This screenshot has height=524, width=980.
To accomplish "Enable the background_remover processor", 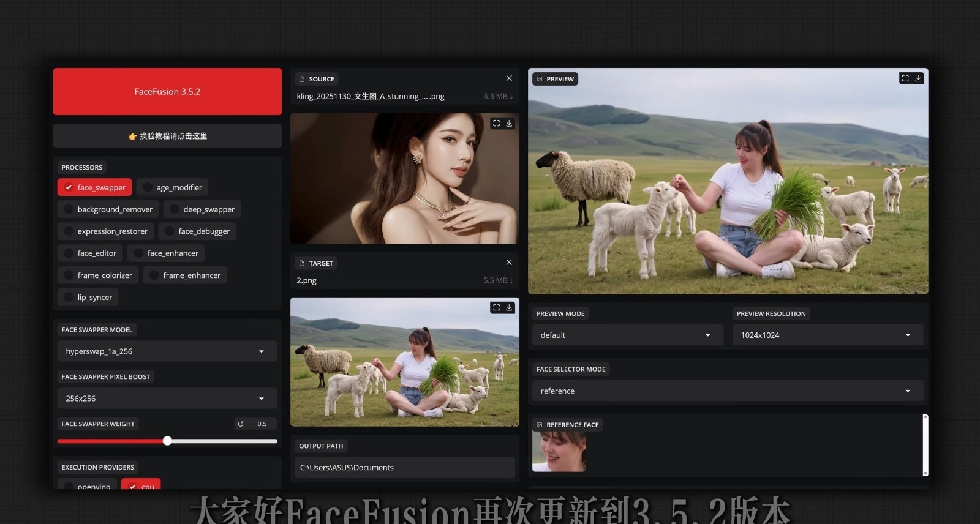I will pos(108,209).
